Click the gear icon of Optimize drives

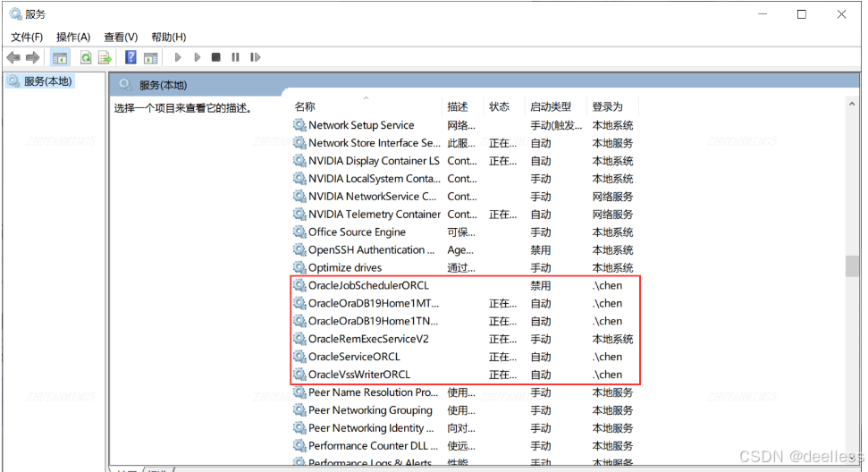[x=299, y=267]
